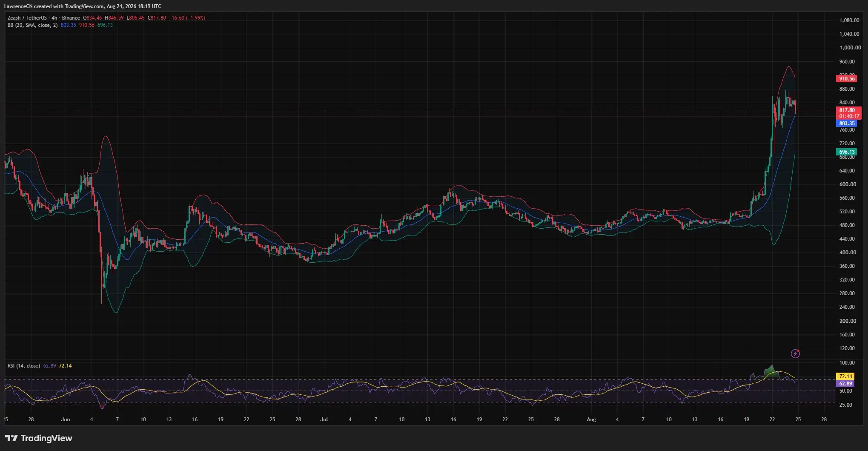Screen dimensions: 868x451
Task: Click the blue 803.35 value in BB legend
Action: [68, 25]
